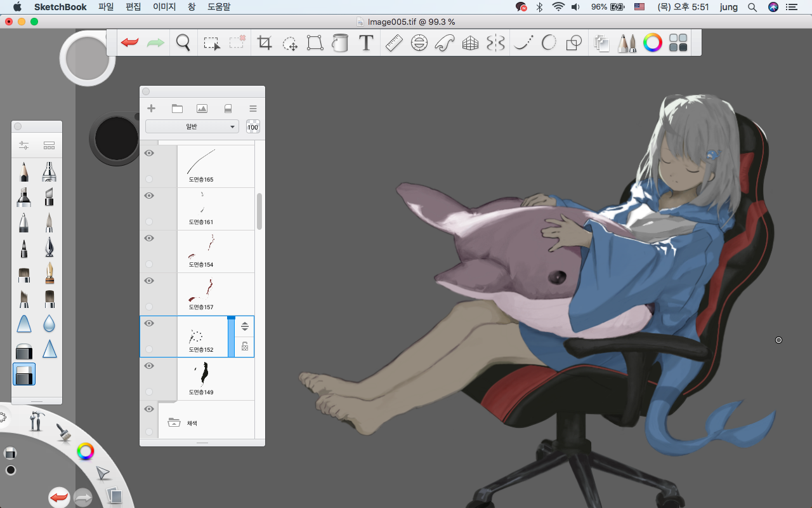Open the color wheel editor in toolbar
This screenshot has width=812, height=508.
point(653,43)
